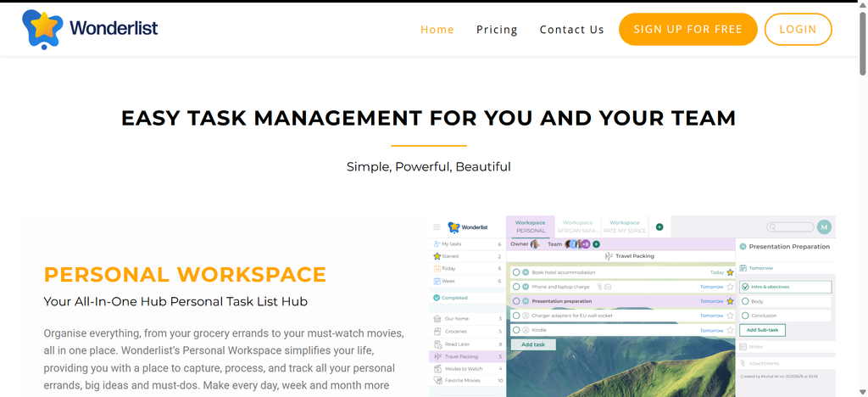The width and height of the screenshot is (868, 397).
Task: Click the Presentation Preparation panel title
Action: click(789, 247)
